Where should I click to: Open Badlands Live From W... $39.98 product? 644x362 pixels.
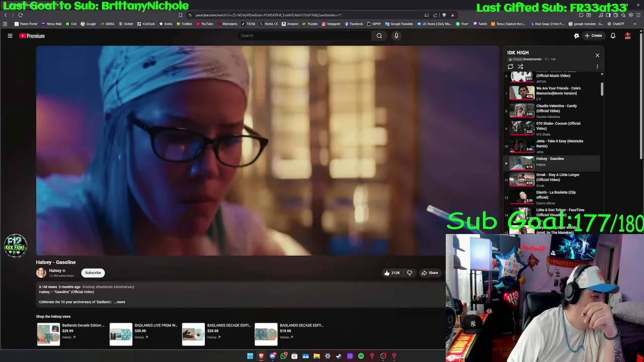(x=144, y=334)
